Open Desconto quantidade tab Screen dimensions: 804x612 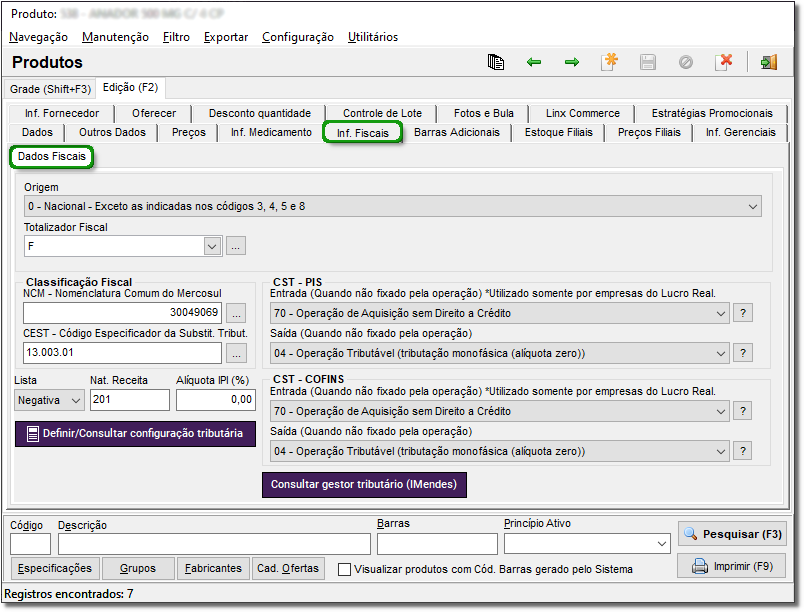260,113
